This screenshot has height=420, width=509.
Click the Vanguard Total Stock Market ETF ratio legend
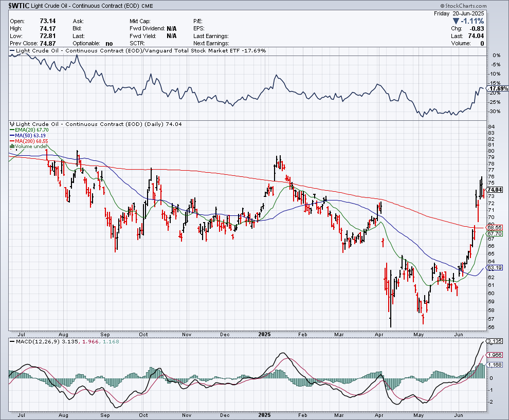tap(141, 50)
